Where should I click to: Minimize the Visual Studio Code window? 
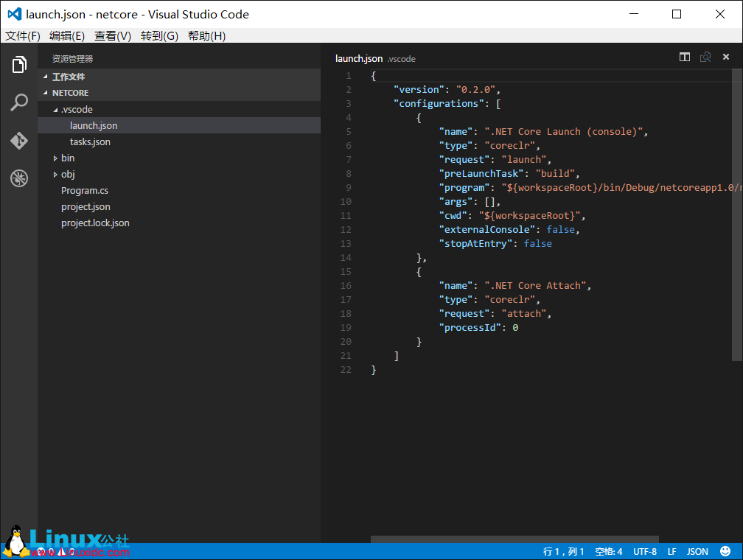point(634,14)
